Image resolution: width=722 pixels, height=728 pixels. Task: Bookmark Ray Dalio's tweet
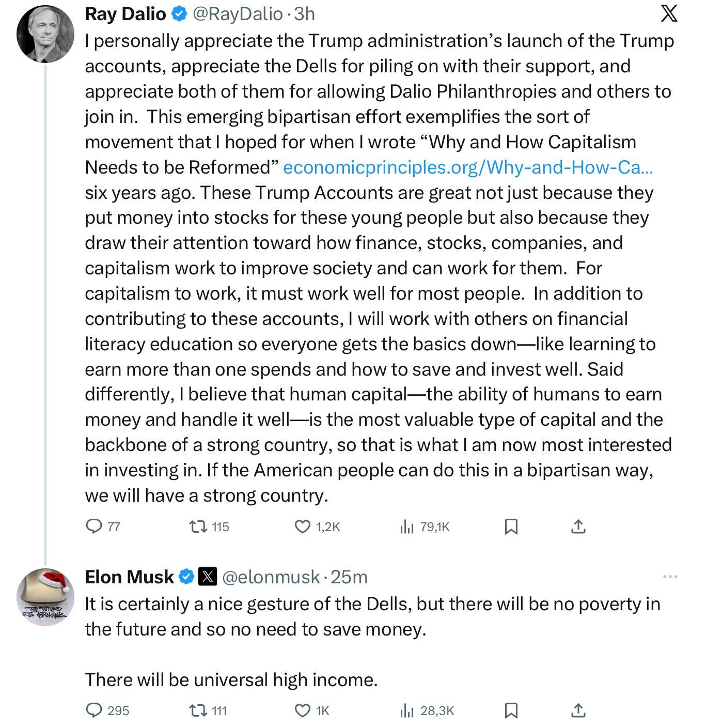pos(511,526)
